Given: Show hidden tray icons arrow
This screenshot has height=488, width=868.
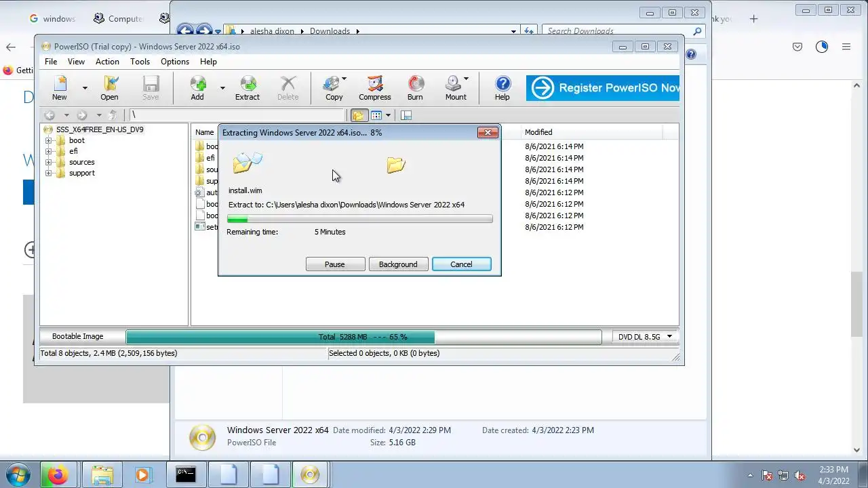Looking at the screenshot, I should click(750, 475).
